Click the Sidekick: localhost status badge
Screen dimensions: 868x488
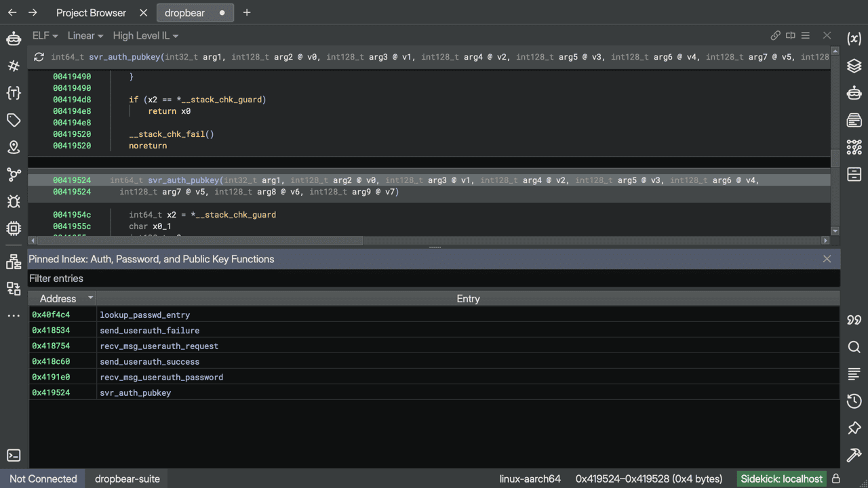[782, 479]
